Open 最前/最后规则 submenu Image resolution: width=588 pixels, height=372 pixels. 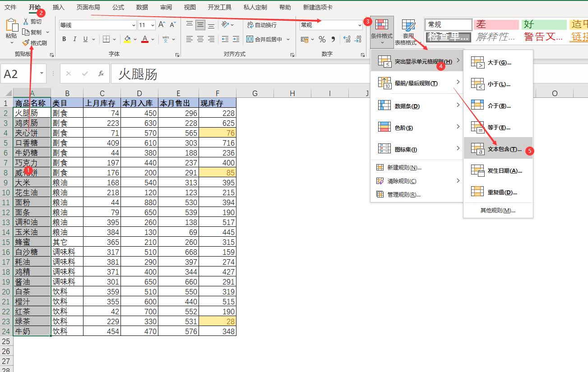(x=417, y=83)
